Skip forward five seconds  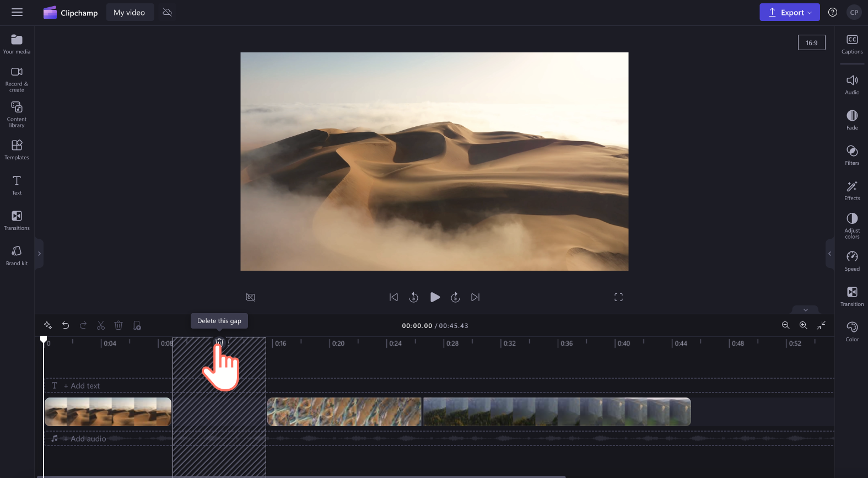455,297
